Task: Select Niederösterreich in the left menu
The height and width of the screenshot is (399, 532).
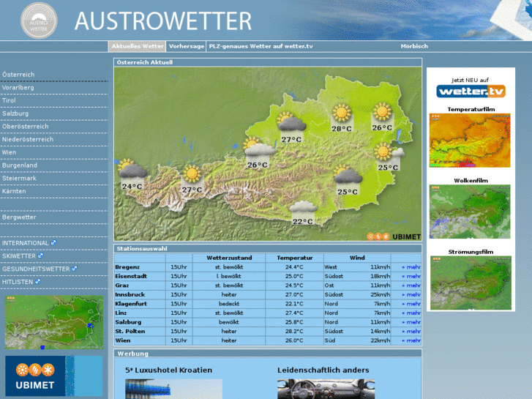Action: coord(28,139)
